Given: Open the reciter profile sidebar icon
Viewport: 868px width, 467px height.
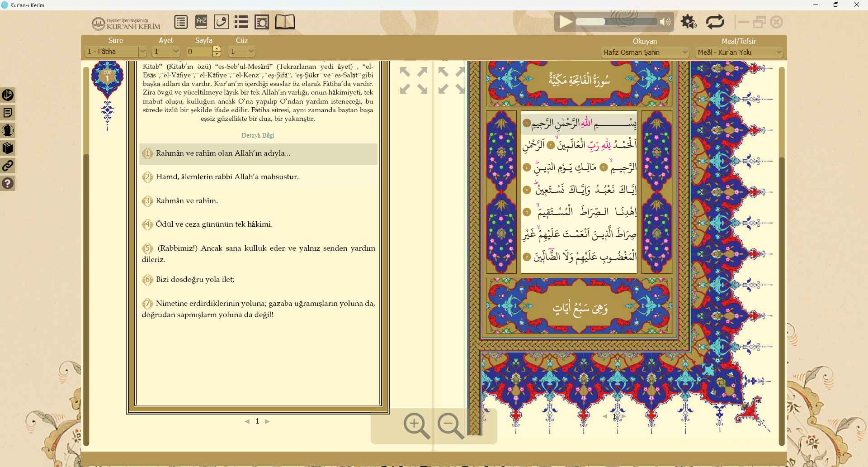Looking at the screenshot, I should [8, 130].
